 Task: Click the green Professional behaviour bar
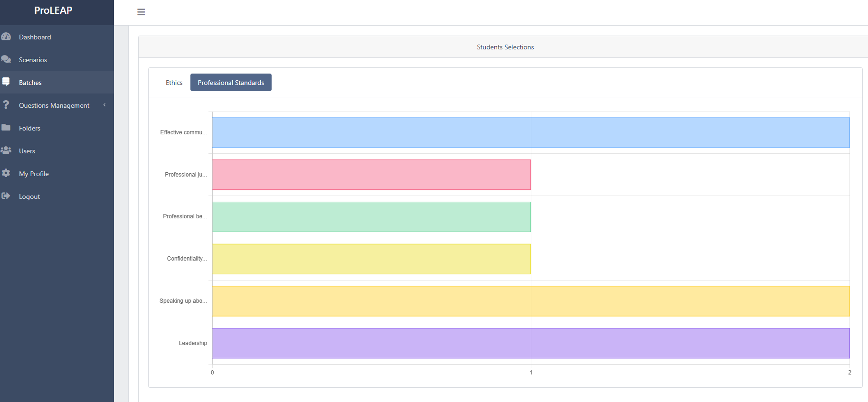click(371, 217)
